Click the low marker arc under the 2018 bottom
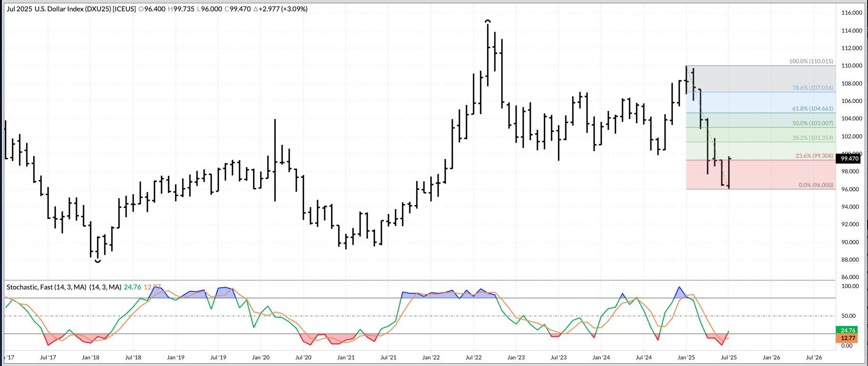The height and width of the screenshot is (366, 868). [97, 261]
